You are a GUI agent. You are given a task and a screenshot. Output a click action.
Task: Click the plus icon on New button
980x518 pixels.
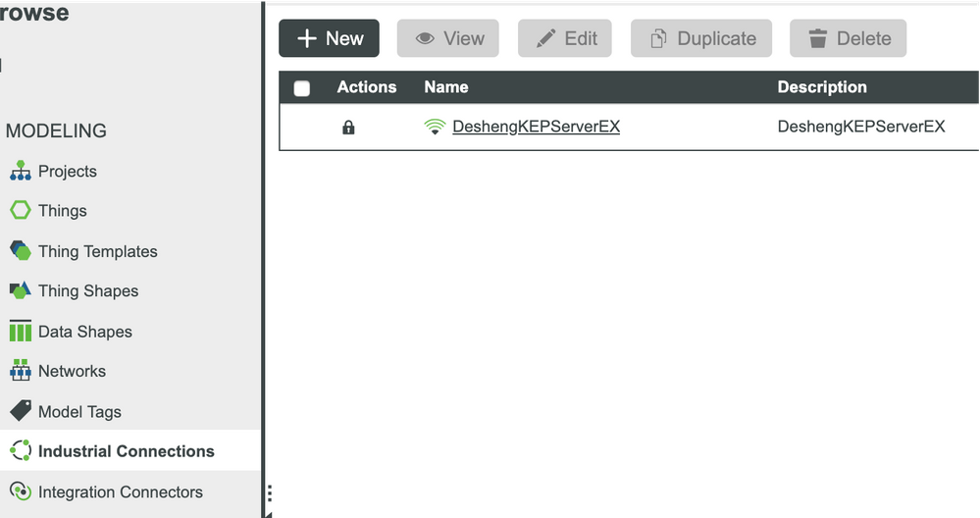[307, 38]
